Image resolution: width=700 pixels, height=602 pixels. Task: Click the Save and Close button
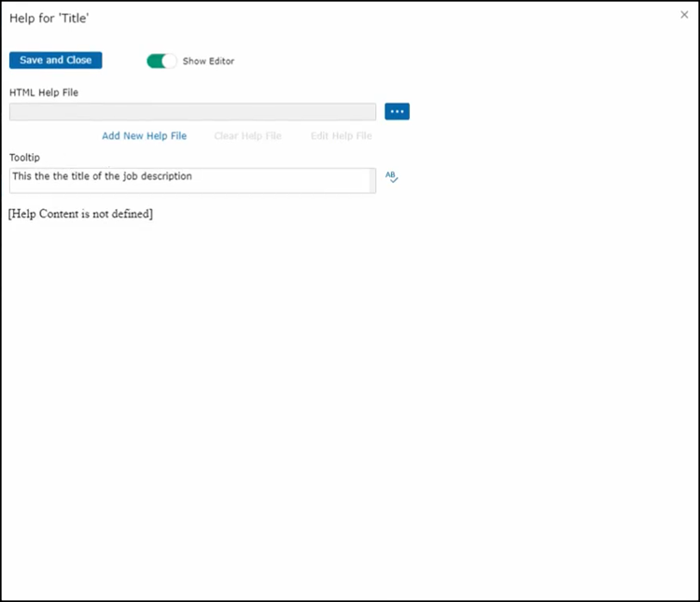click(55, 60)
